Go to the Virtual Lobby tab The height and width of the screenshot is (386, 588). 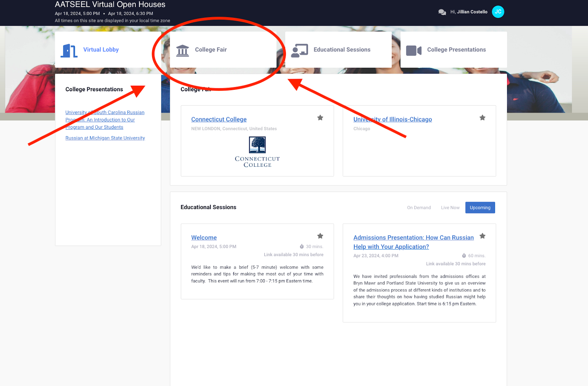108,50
